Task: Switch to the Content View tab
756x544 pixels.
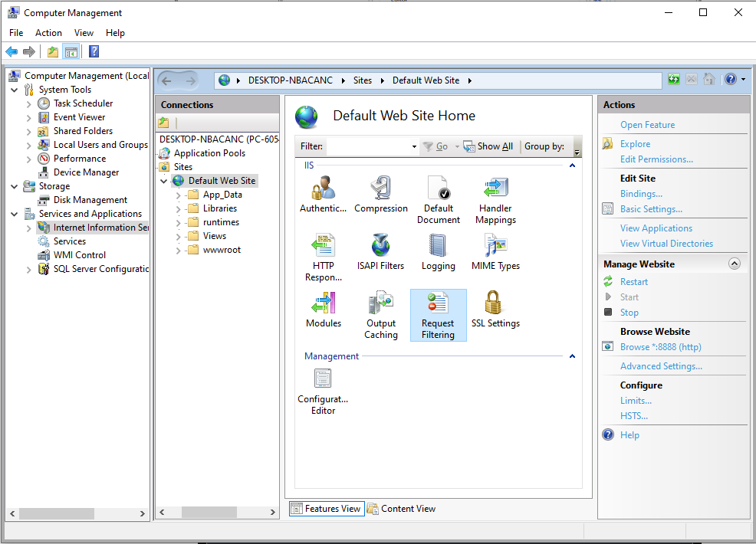Action: click(402, 509)
